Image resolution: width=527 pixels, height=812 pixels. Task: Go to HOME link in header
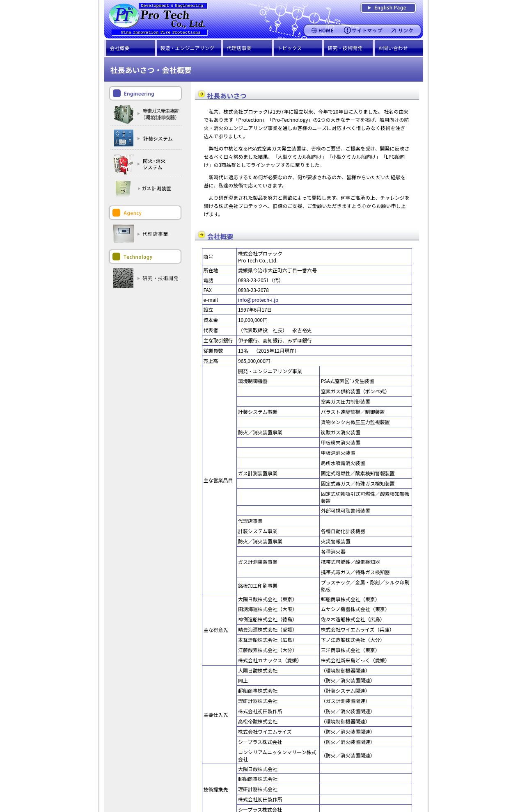(x=323, y=30)
